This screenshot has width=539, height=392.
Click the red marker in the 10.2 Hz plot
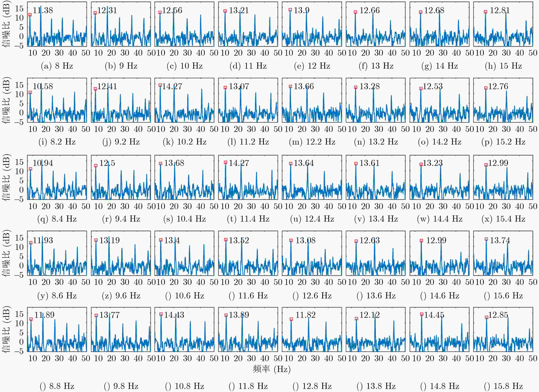(160, 85)
